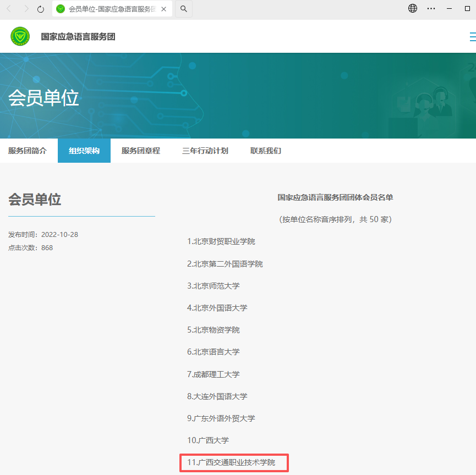Open the three-dot browser menu
The height and width of the screenshot is (475, 476).
431,8
